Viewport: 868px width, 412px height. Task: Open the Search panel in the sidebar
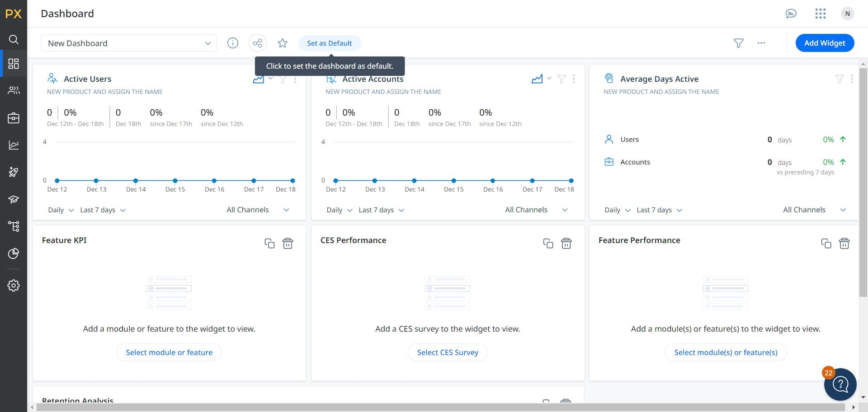click(x=13, y=39)
